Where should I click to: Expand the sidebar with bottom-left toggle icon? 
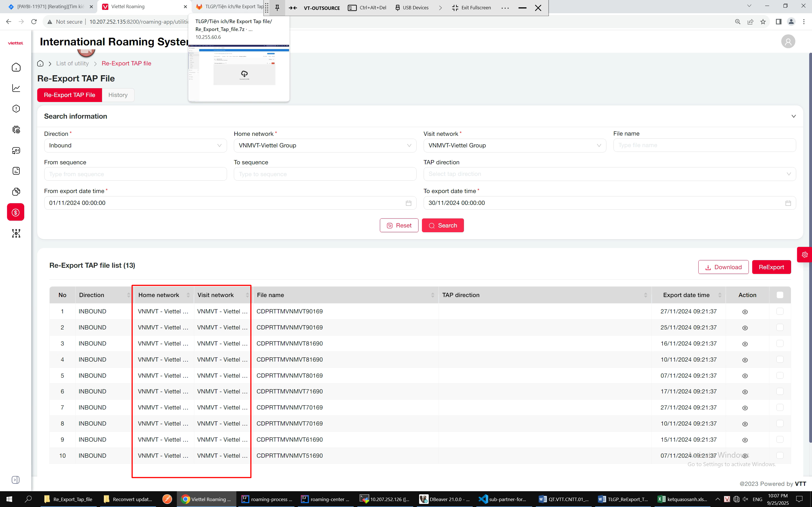point(16,480)
